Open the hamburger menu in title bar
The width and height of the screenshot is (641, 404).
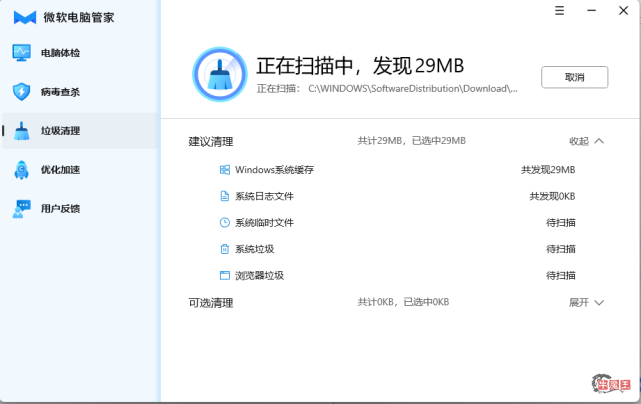[560, 11]
